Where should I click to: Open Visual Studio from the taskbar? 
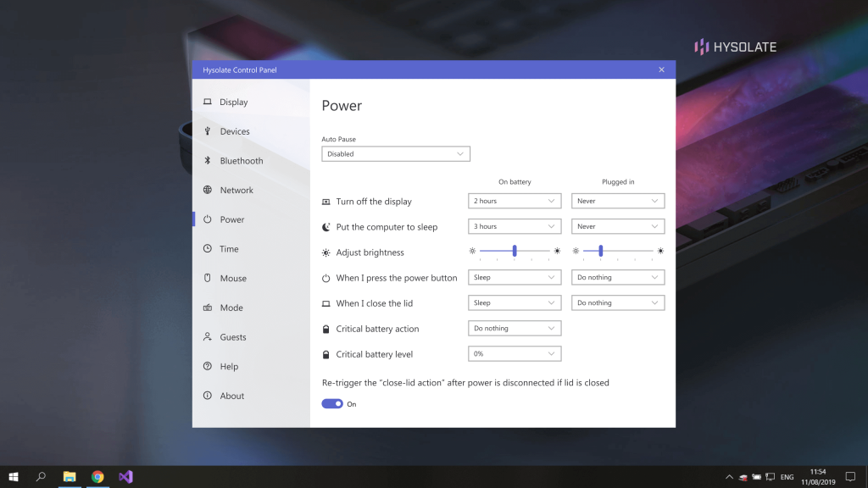(x=125, y=477)
